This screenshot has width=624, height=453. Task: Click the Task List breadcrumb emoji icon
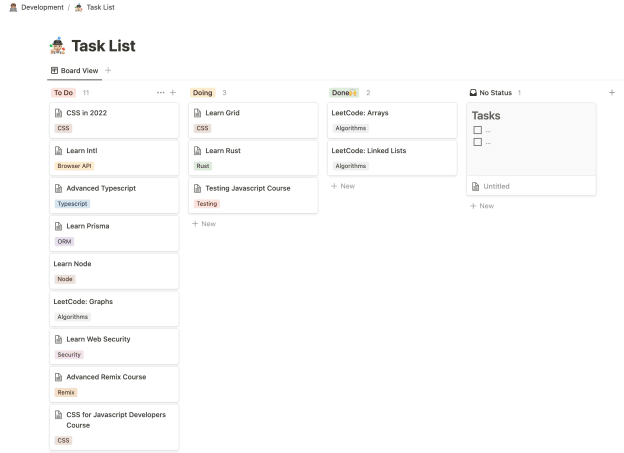(79, 7)
